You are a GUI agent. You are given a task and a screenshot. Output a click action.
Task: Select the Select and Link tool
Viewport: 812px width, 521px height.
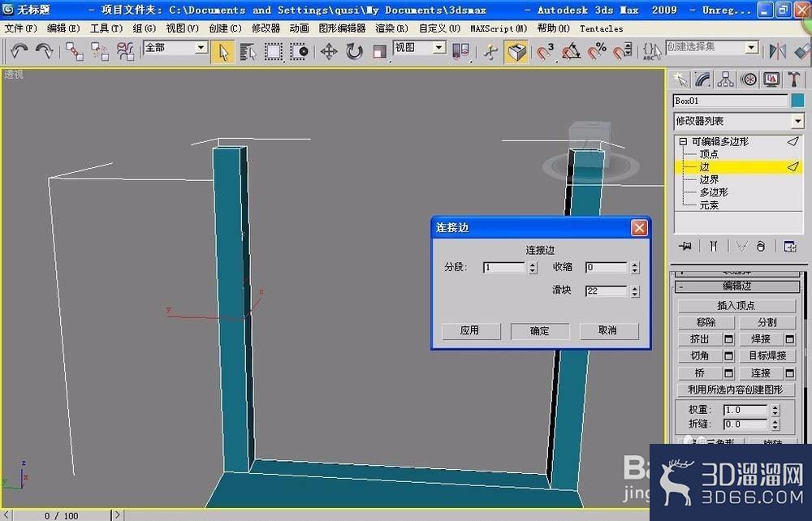(75, 51)
